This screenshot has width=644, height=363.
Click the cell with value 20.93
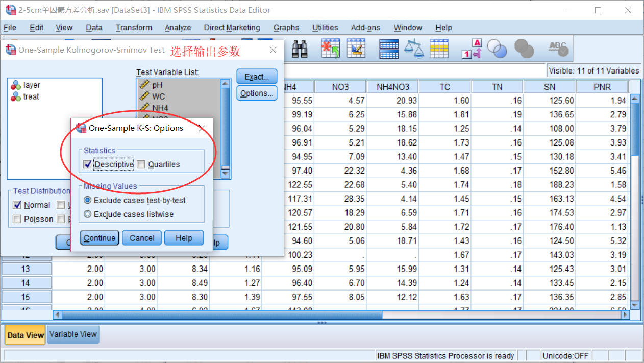(x=392, y=101)
